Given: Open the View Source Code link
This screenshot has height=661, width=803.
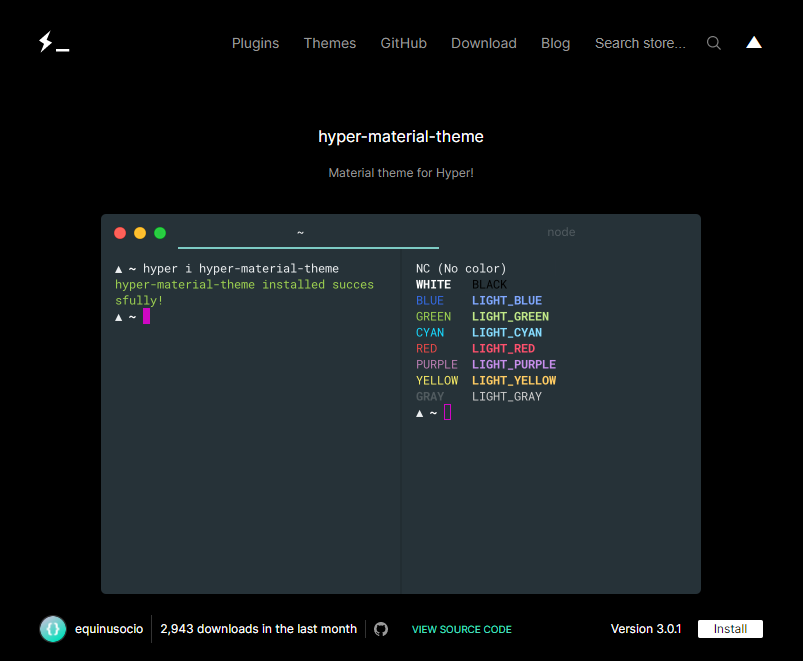Looking at the screenshot, I should click(462, 629).
